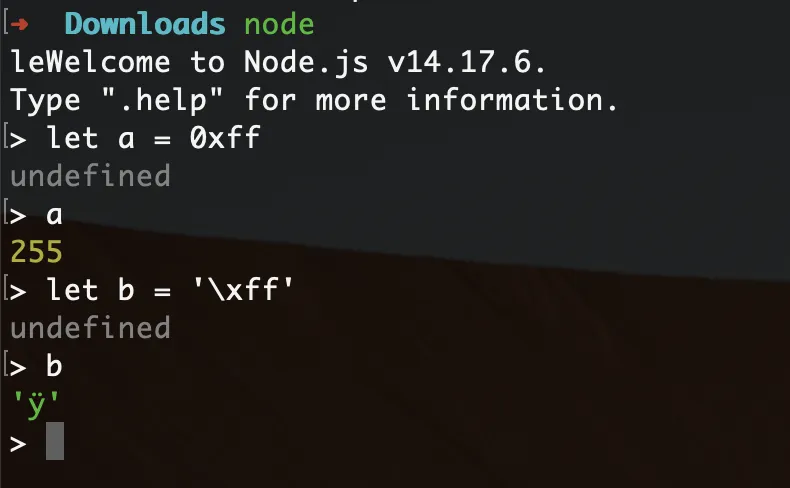Click the green node command text
This screenshot has height=488, width=790.
(279, 25)
